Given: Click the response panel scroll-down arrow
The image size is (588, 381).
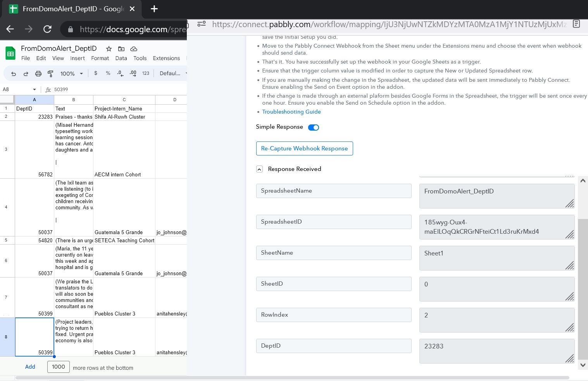Looking at the screenshot, I should coord(583,365).
